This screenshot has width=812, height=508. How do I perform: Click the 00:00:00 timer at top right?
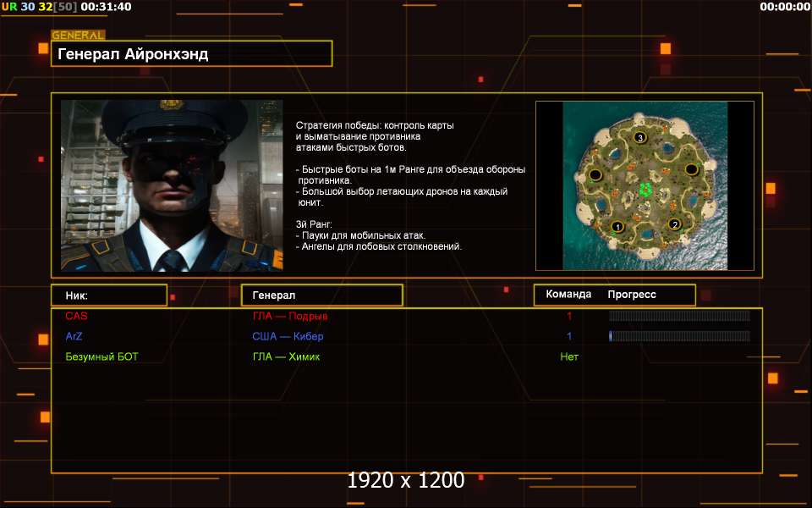[785, 7]
